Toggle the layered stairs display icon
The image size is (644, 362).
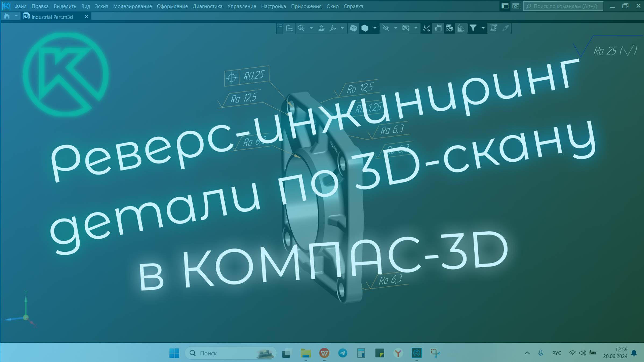461,28
